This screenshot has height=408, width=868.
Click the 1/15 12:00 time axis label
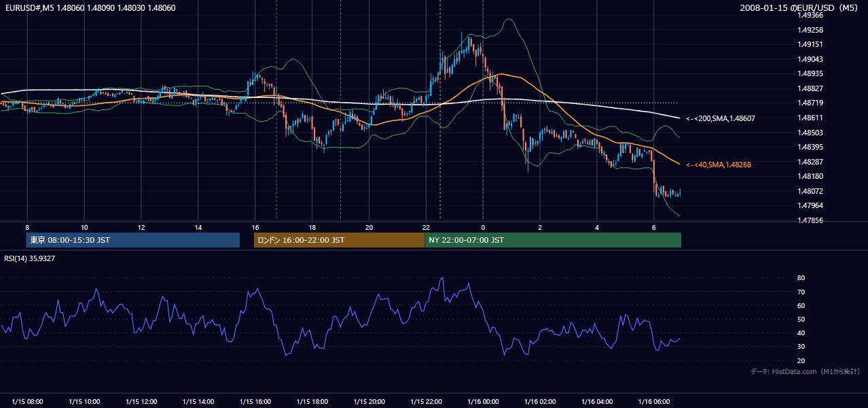(x=141, y=401)
